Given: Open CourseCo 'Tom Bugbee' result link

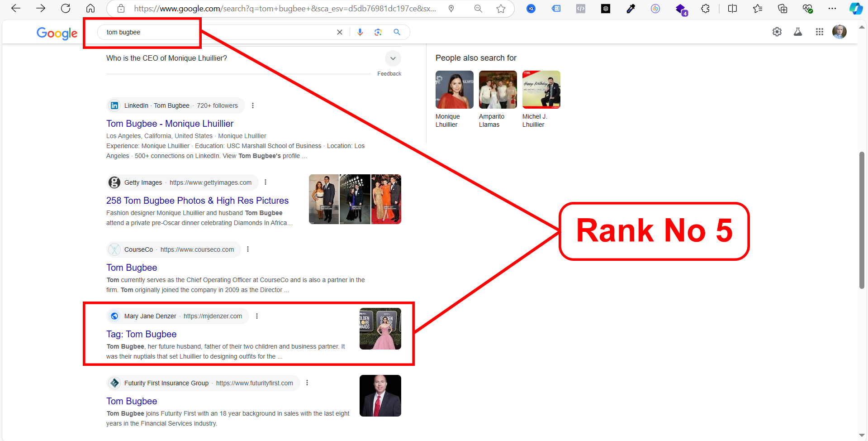Looking at the screenshot, I should [132, 268].
